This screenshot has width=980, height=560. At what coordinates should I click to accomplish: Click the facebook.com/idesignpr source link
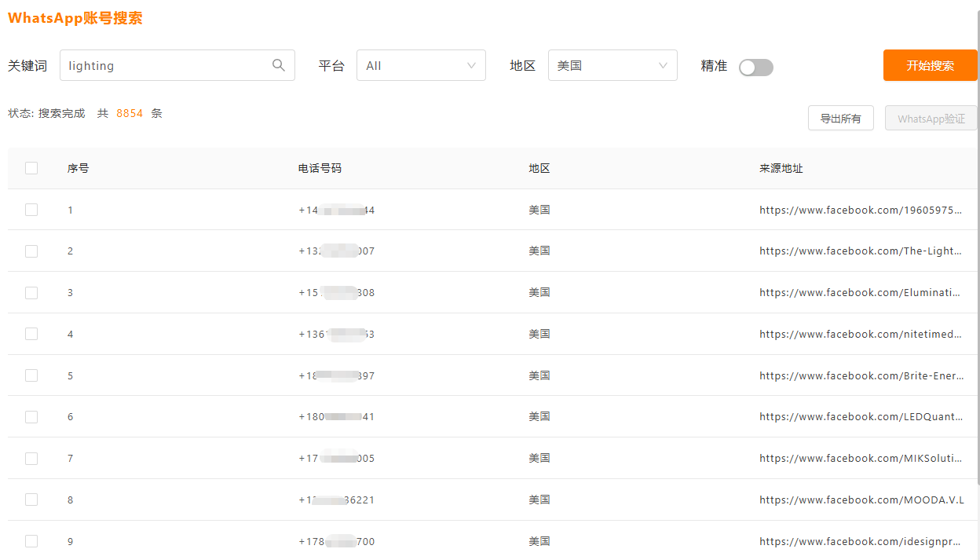[861, 541]
